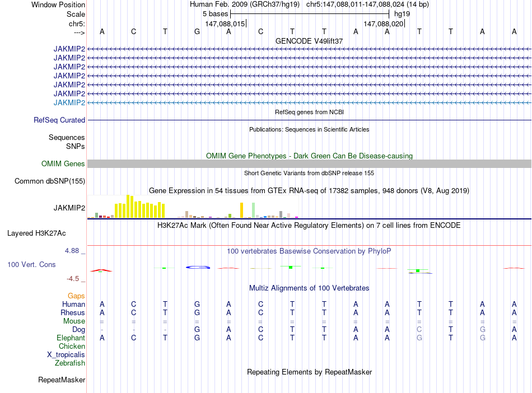Open Publications: Sequences in Scientific Articles title
Image resolution: width=532 pixels, height=393 pixels.
[309, 129]
